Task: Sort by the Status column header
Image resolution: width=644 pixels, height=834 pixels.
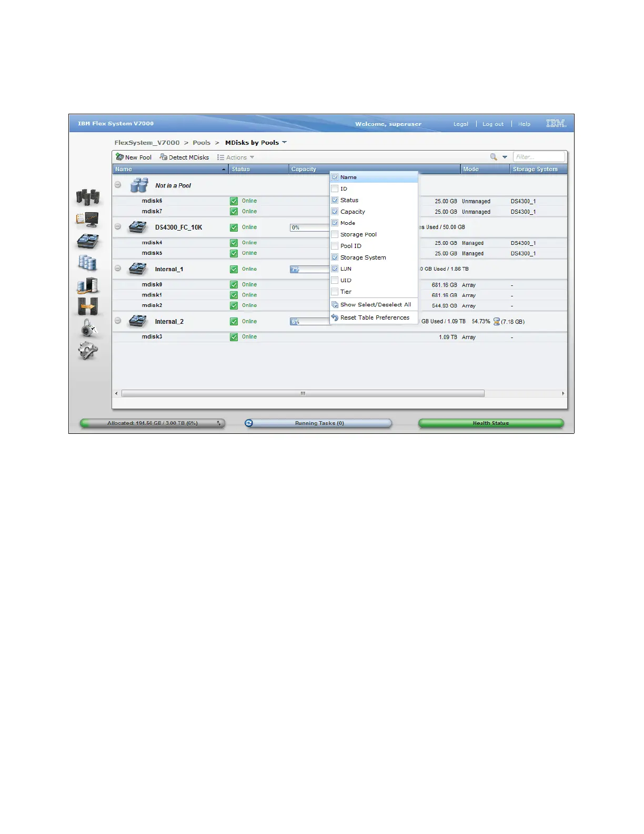Action: 259,170
